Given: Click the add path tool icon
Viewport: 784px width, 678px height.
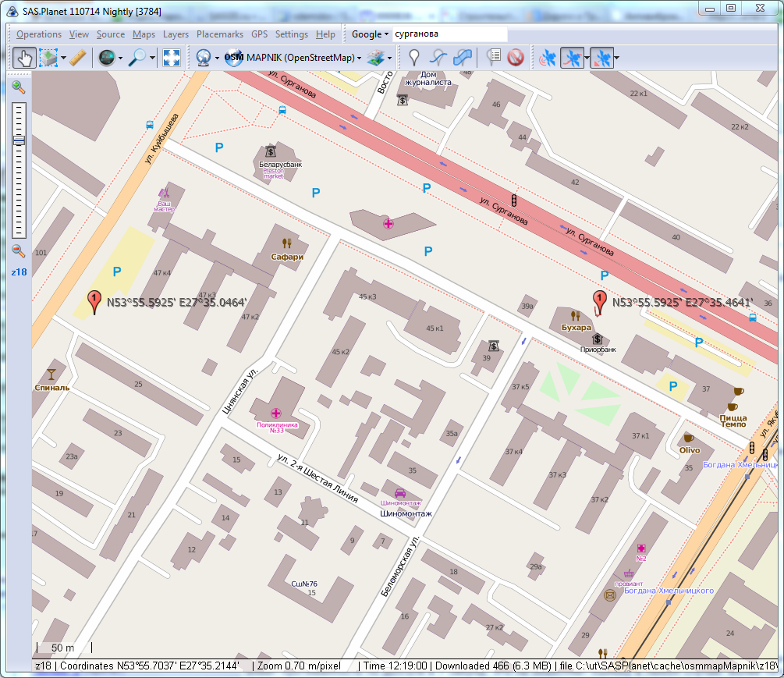Looking at the screenshot, I should [439, 58].
